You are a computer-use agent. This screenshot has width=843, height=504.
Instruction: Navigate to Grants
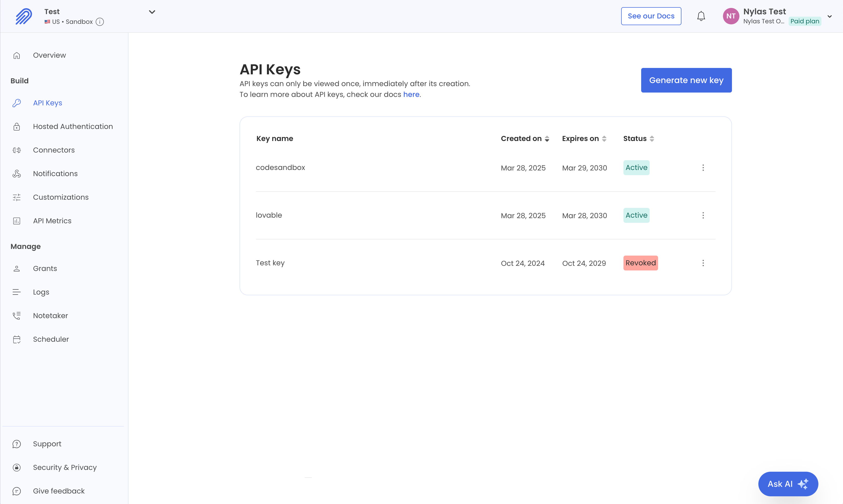click(45, 268)
